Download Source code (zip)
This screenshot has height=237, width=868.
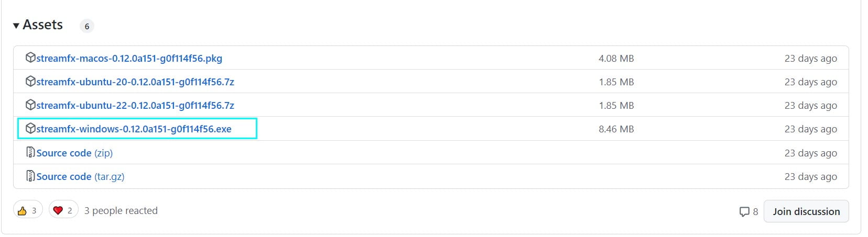tap(74, 153)
